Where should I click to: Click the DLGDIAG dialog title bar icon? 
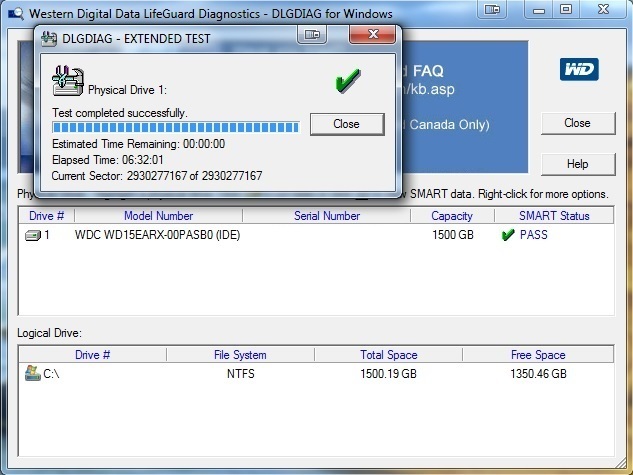tap(49, 39)
